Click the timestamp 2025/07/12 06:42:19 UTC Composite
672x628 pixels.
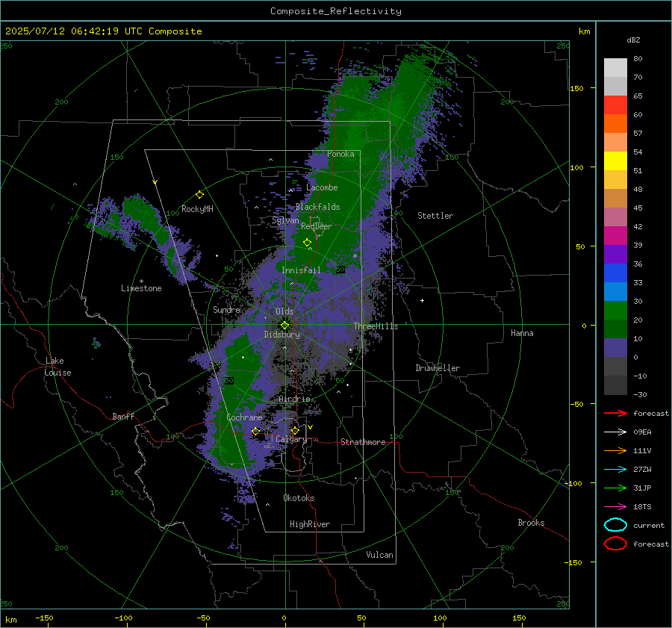pyautogui.click(x=103, y=31)
